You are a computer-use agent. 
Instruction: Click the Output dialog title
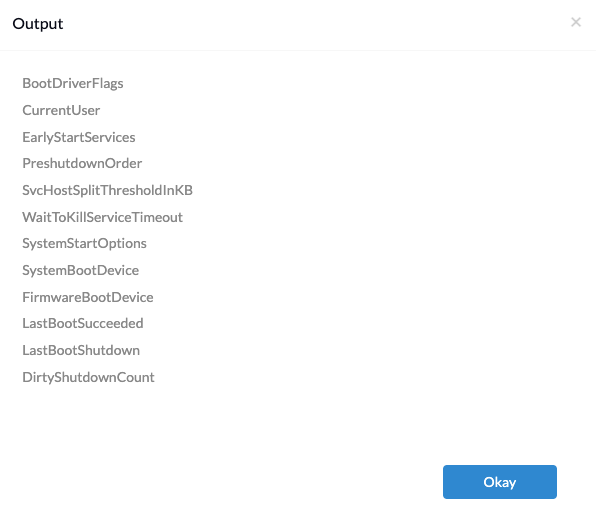[38, 24]
